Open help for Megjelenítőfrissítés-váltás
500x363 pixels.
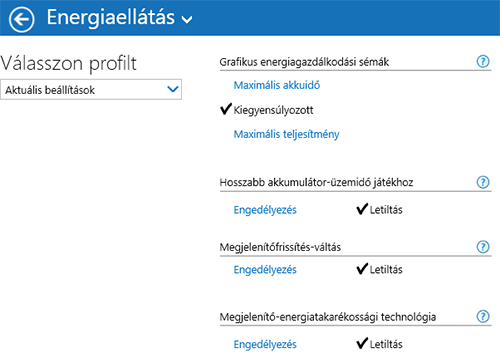tap(483, 247)
